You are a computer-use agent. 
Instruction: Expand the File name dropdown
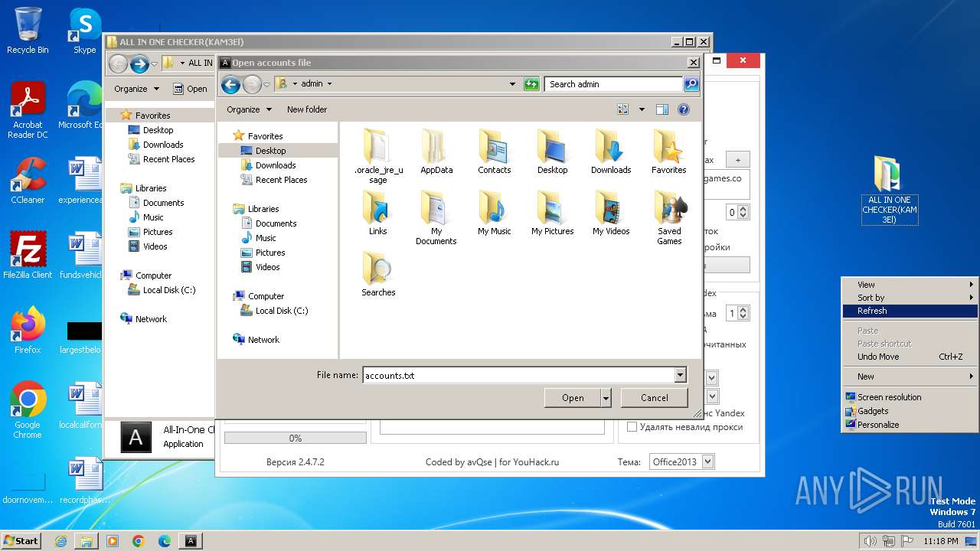pyautogui.click(x=680, y=375)
